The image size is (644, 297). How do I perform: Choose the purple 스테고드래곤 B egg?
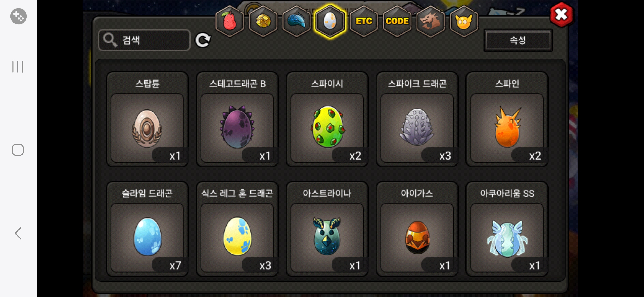(x=237, y=119)
